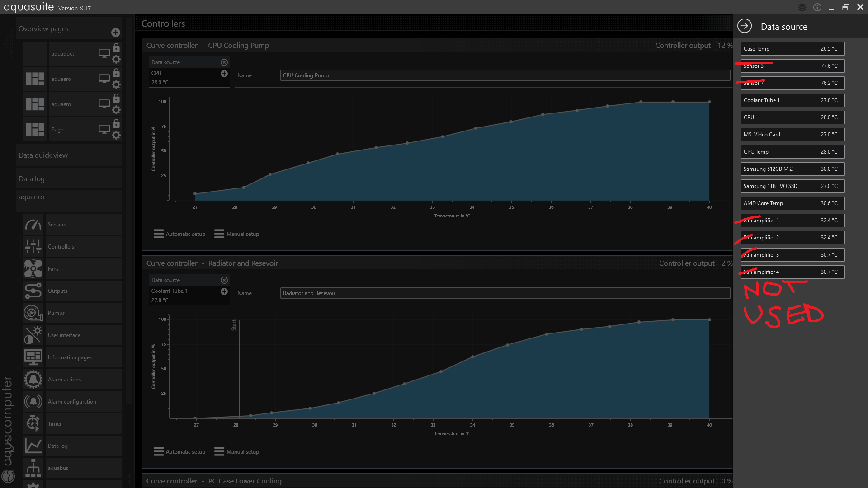Open the User interface brightness icon
Viewport: 868px width, 488px height.
coord(33,335)
